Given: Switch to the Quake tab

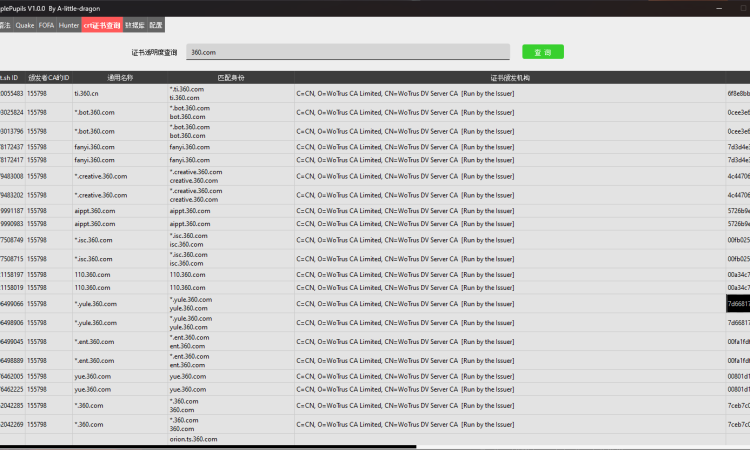Looking at the screenshot, I should pyautogui.click(x=25, y=25).
